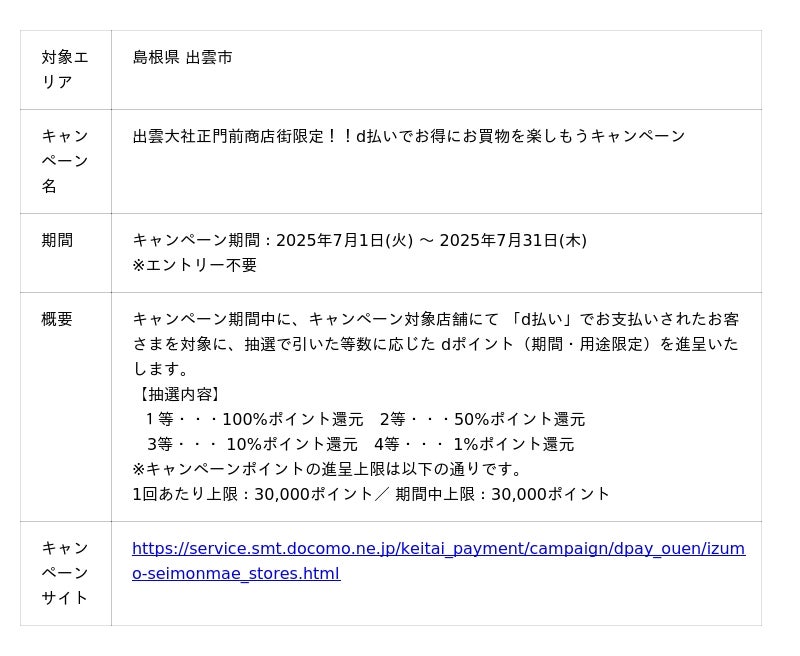
Task: Click the 概要 row label
Action: [57, 319]
